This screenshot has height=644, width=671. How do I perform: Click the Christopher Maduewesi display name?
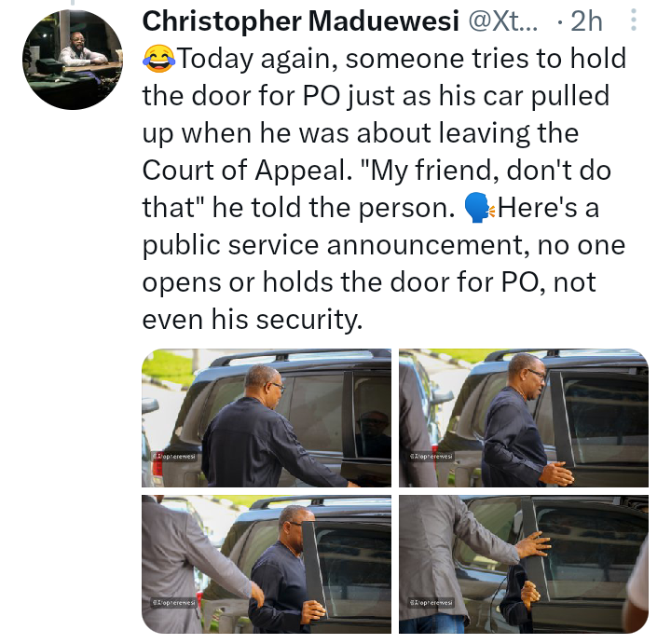[300, 21]
